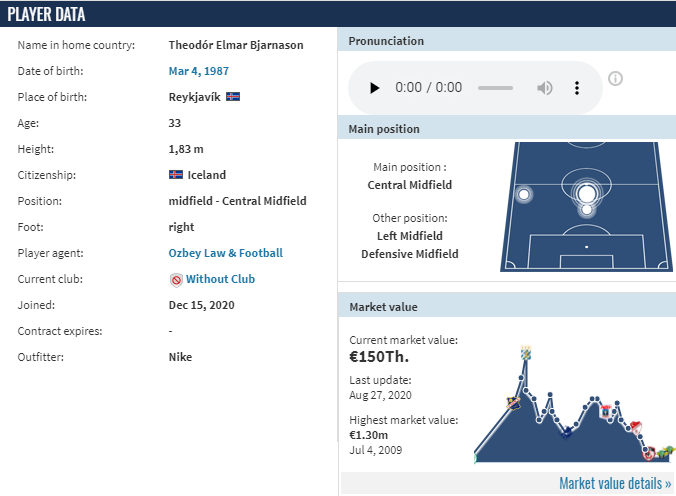Click the Central Midfield pitch marker

click(586, 194)
